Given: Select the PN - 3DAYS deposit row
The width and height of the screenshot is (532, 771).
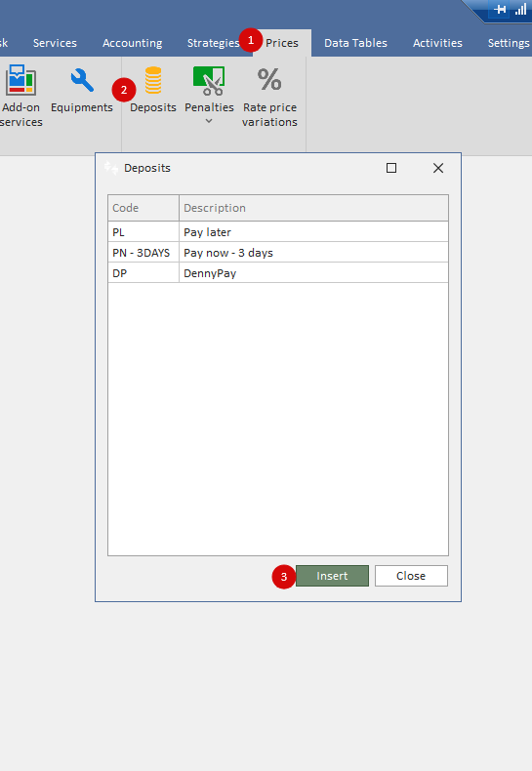Looking at the screenshot, I should [278, 252].
